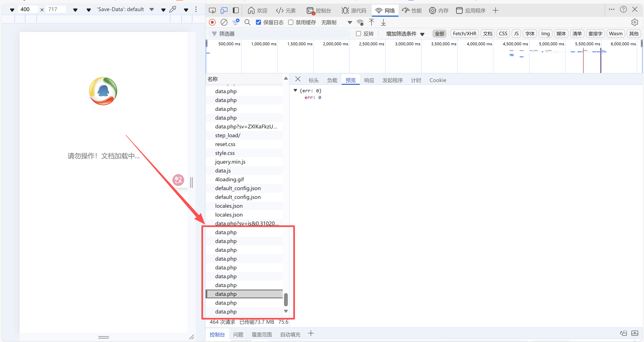Uncheck the 保留日志 checkbox
The width and height of the screenshot is (644, 342).
(x=258, y=22)
